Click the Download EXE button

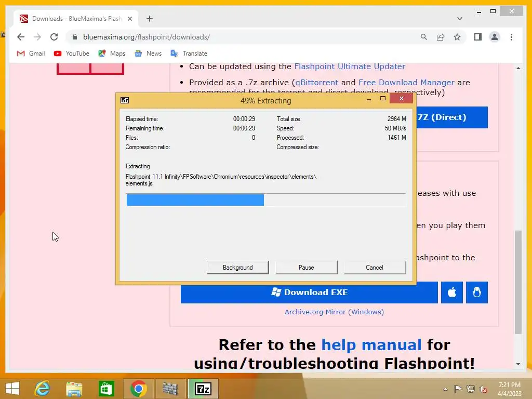(309, 292)
